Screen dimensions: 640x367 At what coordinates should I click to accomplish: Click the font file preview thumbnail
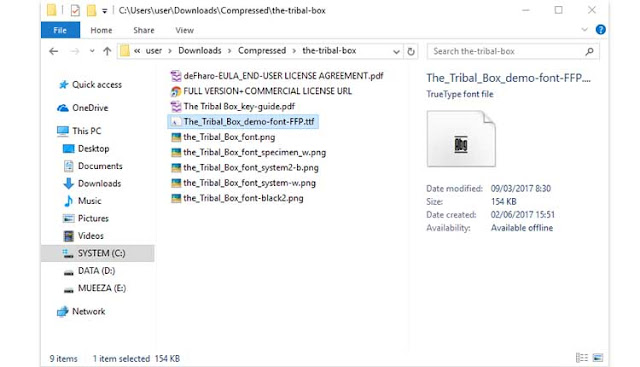[461, 139]
